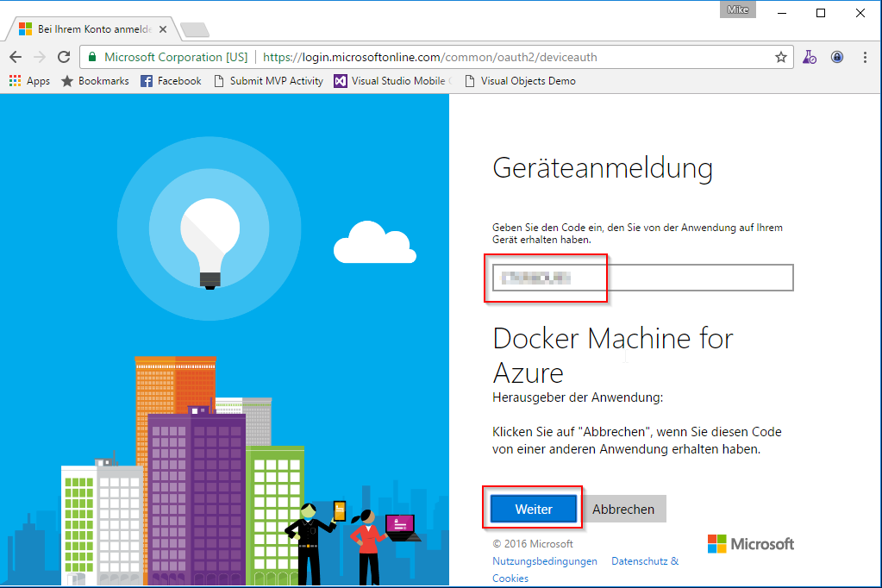Click the browser back arrow

tap(16, 57)
